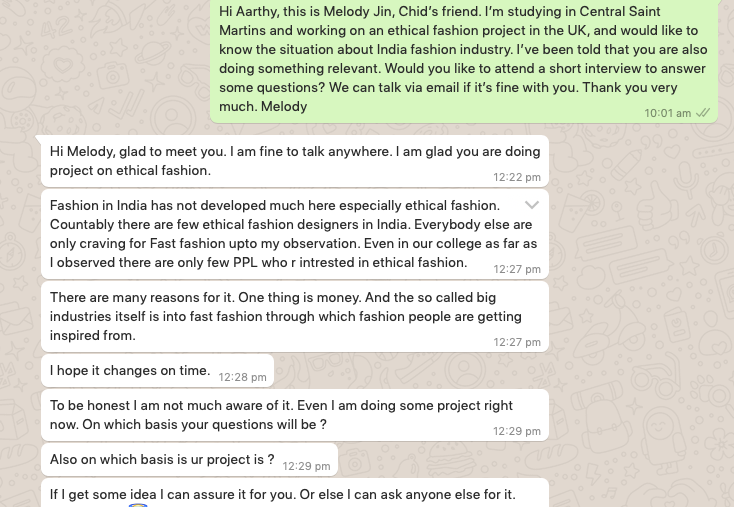This screenshot has height=507, width=734.
Task: Click the message tail of the 'Hi Melody' bubble
Action: [38, 139]
